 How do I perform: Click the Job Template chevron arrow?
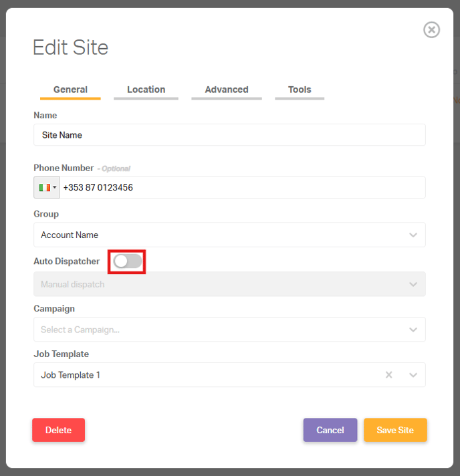[413, 375]
